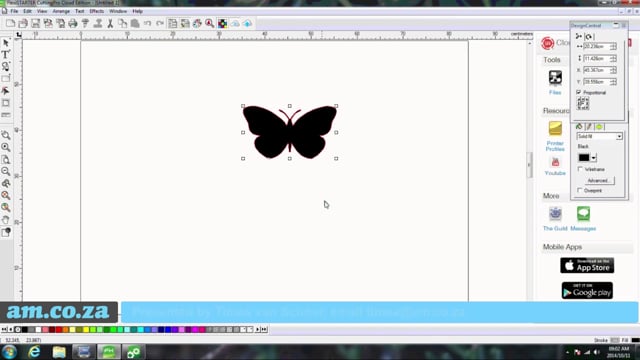Open the file explorer folder on taskbar
Image resolution: width=640 pixels, height=360 pixels.
point(59,352)
